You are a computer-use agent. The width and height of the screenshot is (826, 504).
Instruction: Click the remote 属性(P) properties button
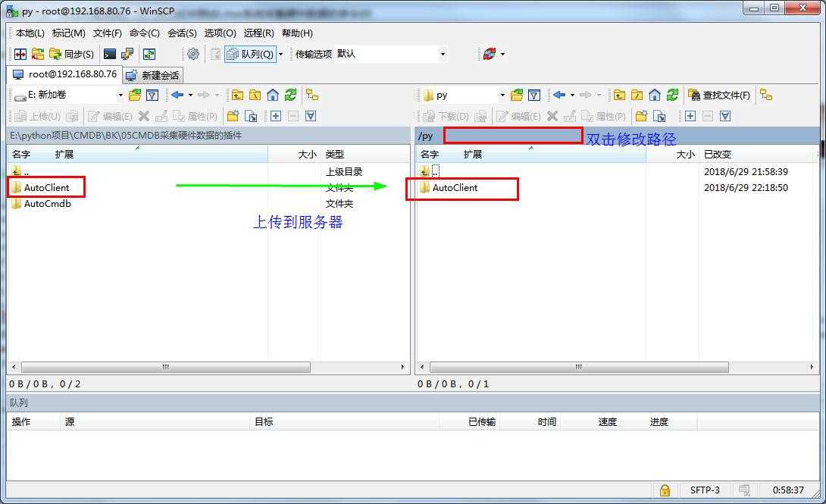[x=604, y=116]
